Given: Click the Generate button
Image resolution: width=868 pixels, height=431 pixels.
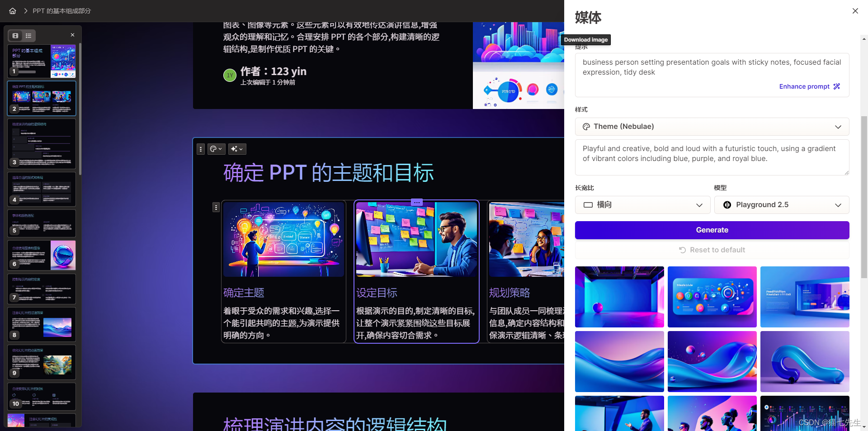Looking at the screenshot, I should [x=712, y=230].
